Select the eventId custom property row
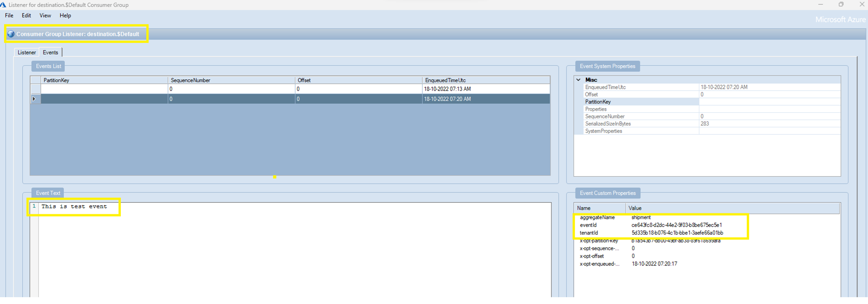The width and height of the screenshot is (868, 304). pyautogui.click(x=588, y=225)
